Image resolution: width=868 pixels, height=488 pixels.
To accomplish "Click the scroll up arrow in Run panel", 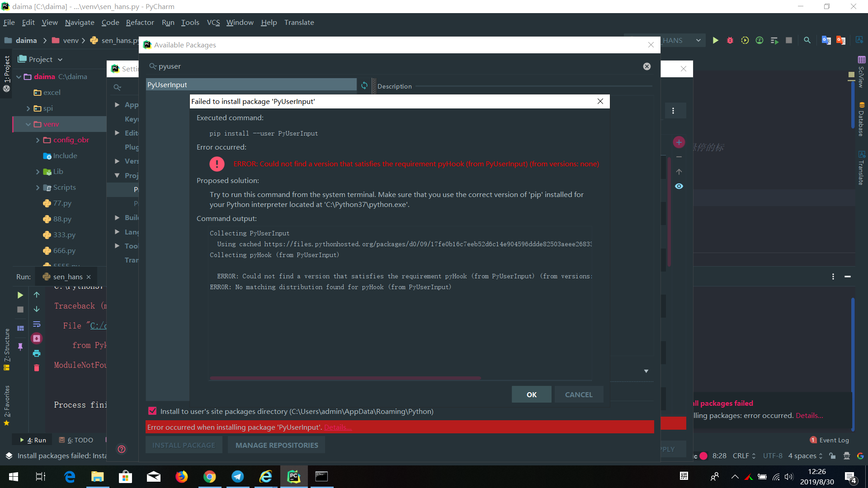I will (x=37, y=295).
